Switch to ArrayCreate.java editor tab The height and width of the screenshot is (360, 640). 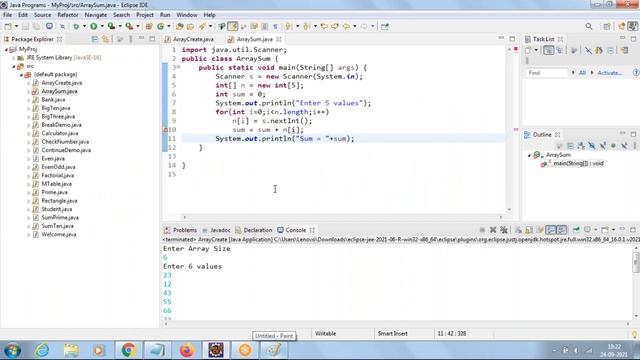[193, 39]
